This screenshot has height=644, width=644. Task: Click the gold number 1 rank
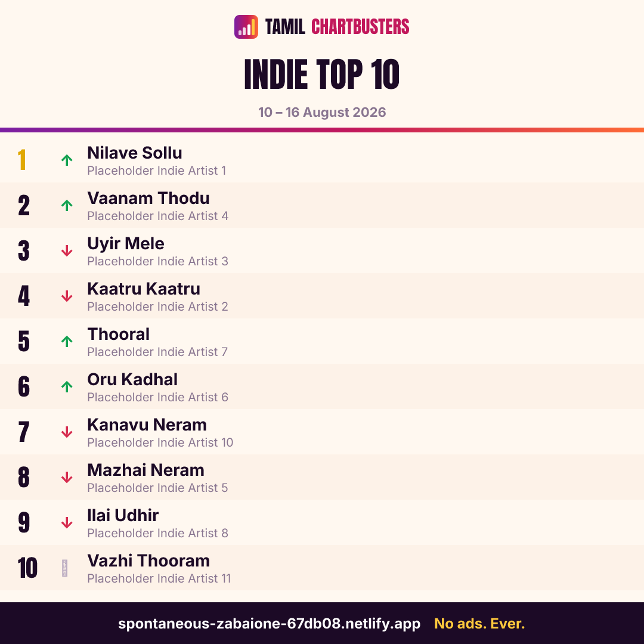coord(22,160)
